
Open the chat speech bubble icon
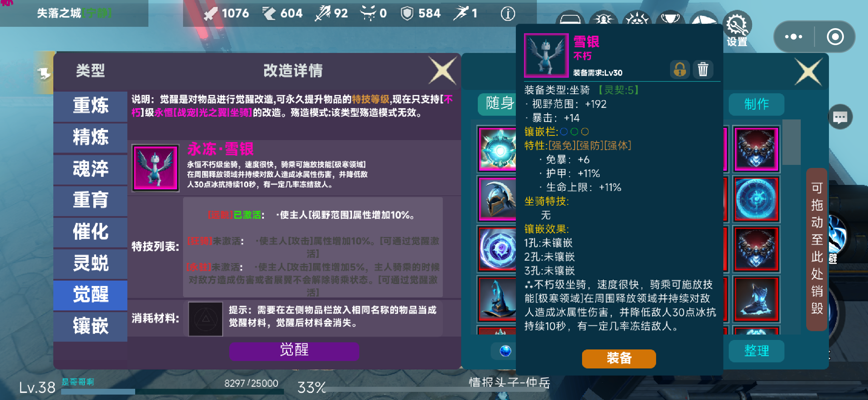[840, 117]
